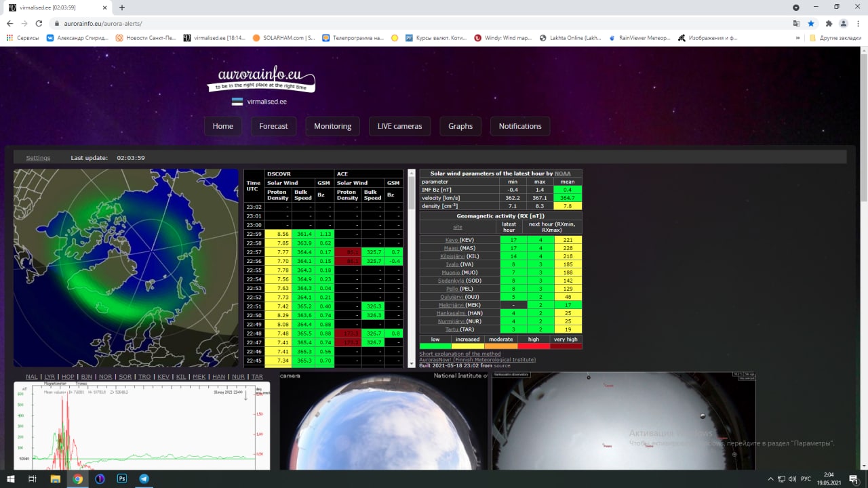868x488 pixels.
Task: Go back to the previous page
Action: [x=9, y=23]
